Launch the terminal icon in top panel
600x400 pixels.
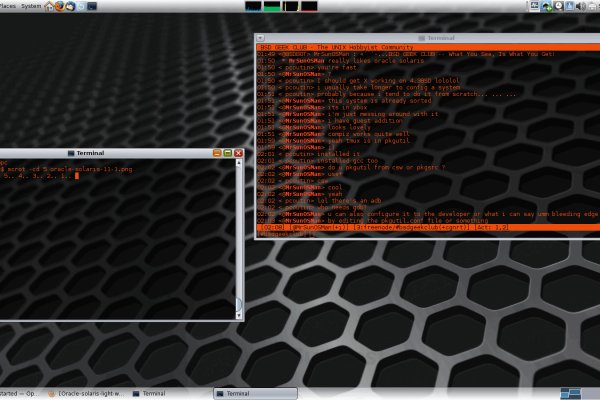pos(91,6)
